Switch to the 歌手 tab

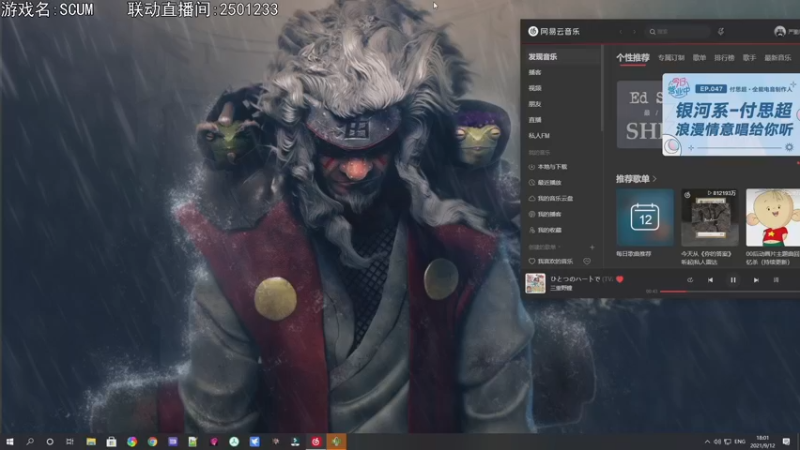point(749,58)
